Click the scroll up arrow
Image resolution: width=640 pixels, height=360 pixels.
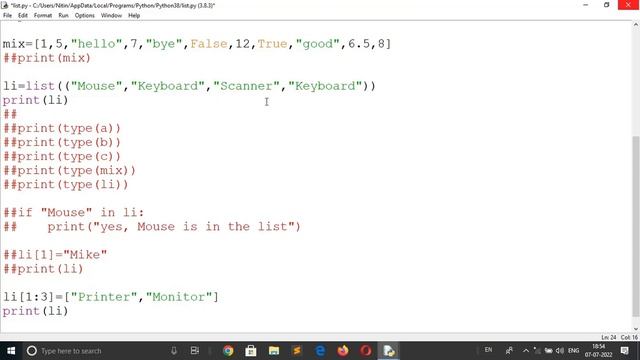[636, 25]
